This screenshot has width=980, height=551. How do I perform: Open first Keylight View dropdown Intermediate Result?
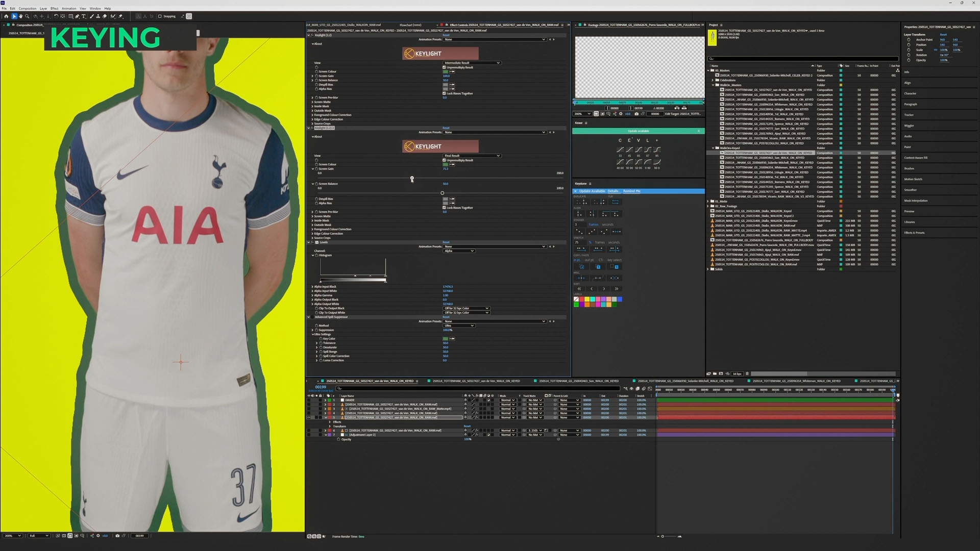472,63
